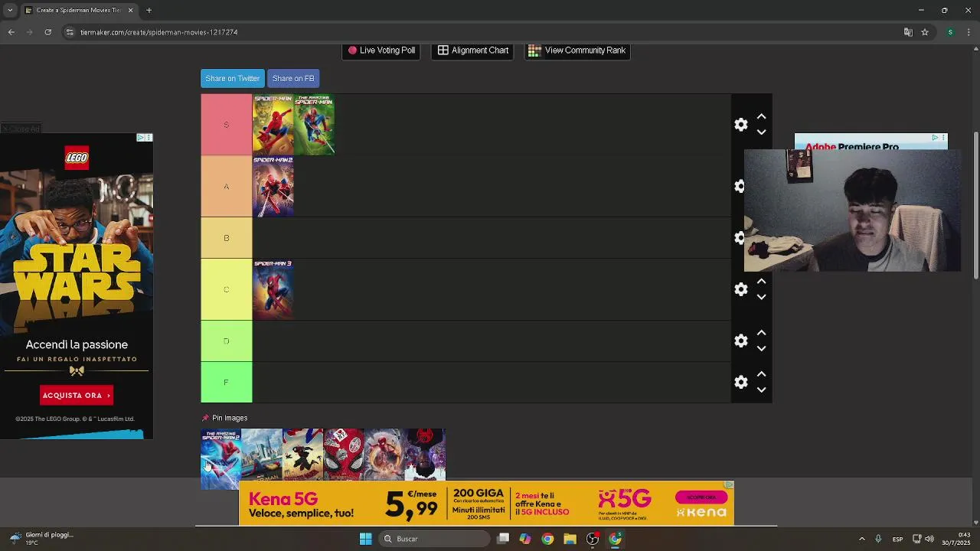This screenshot has height=551, width=980.
Task: Click the Pin Images option
Action: (224, 418)
